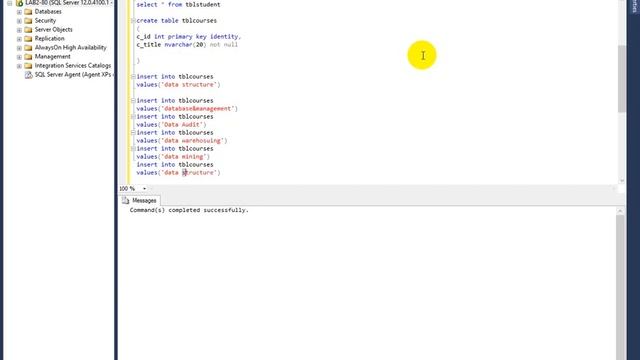The image size is (640, 360).
Task: Collapse insert block with 'database&management' value
Action: 133,100
